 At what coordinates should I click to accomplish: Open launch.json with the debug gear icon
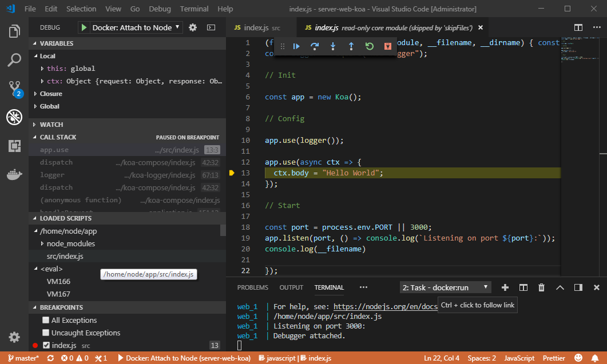coord(193,27)
